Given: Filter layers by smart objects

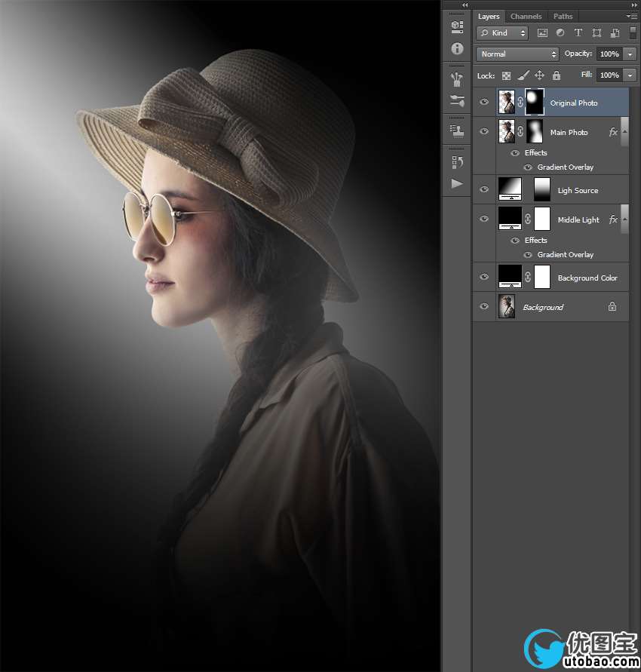Looking at the screenshot, I should click(615, 33).
